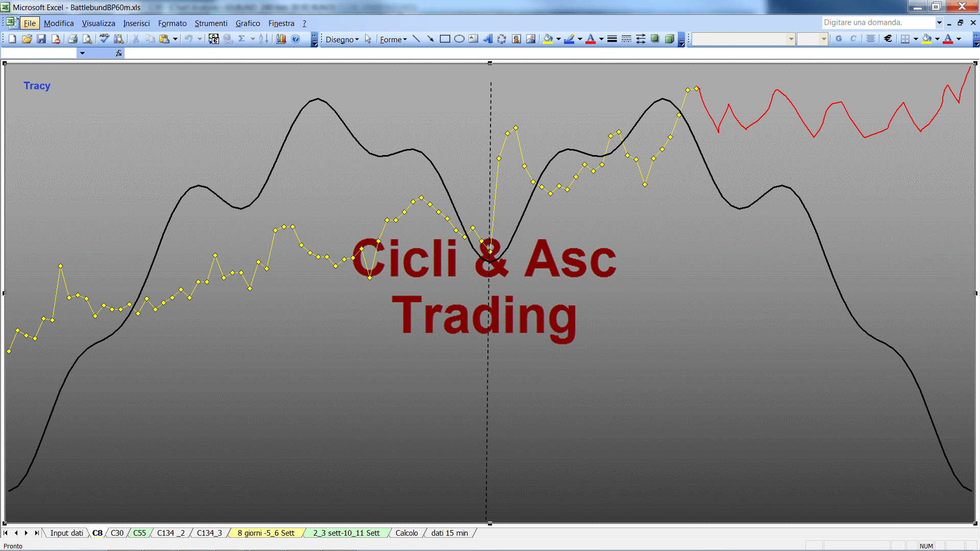Image resolution: width=980 pixels, height=551 pixels.
Task: Insert a picture from file
Action: pos(531,39)
